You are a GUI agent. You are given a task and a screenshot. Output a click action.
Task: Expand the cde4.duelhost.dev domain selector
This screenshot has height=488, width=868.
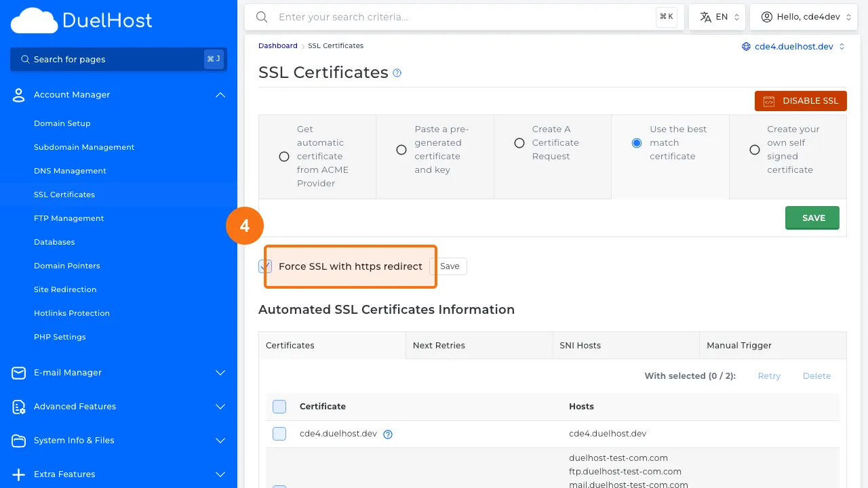(x=793, y=46)
